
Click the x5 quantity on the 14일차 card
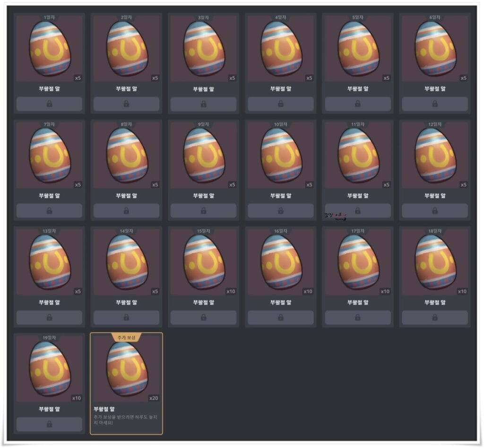pyautogui.click(x=155, y=292)
